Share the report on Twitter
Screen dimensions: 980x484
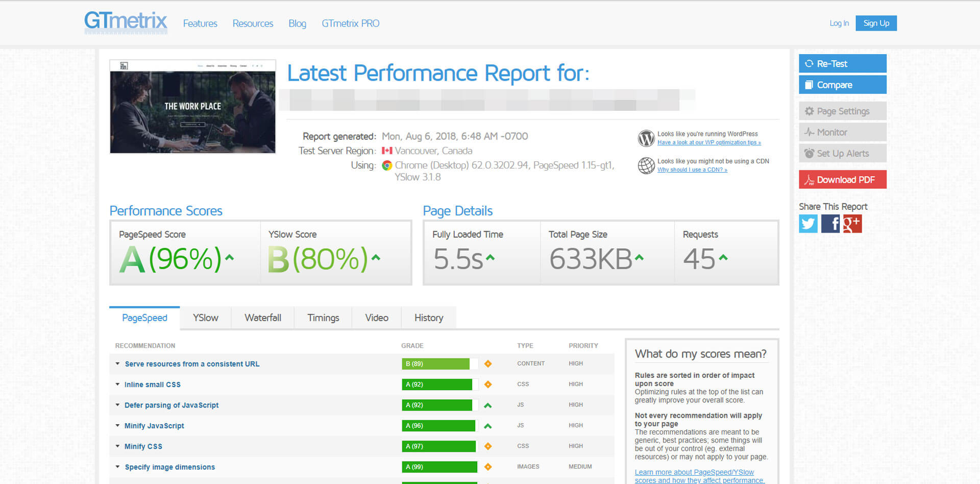(x=808, y=223)
